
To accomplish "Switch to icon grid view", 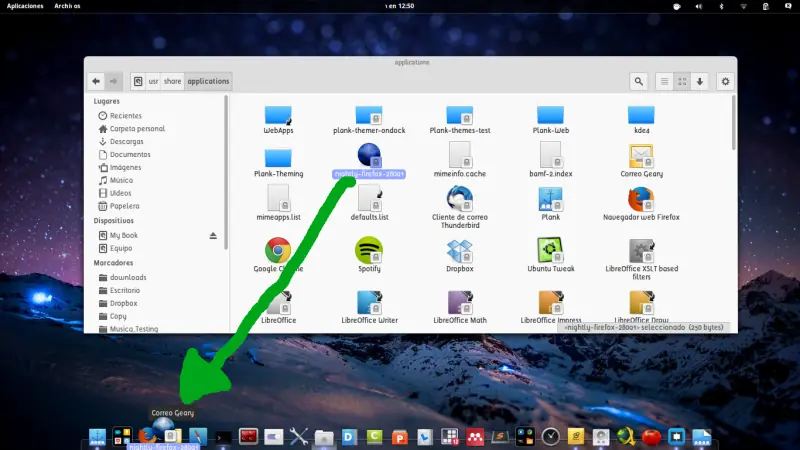I will pyautogui.click(x=682, y=81).
